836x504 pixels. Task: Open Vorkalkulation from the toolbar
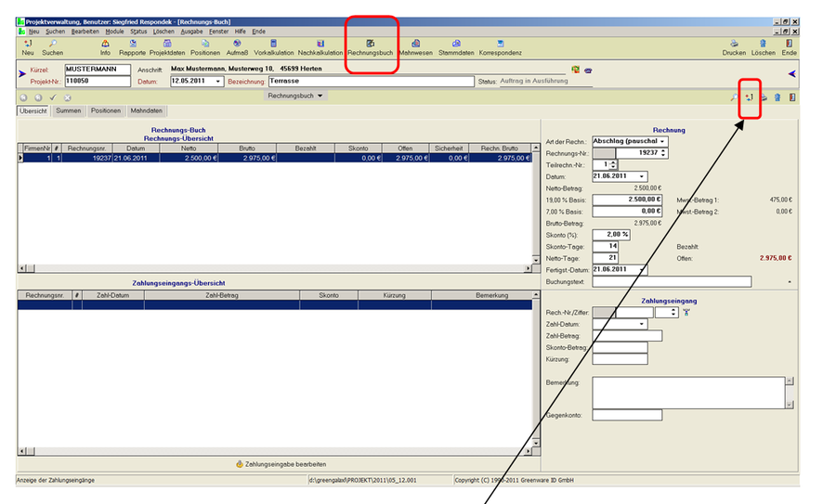[x=274, y=46]
